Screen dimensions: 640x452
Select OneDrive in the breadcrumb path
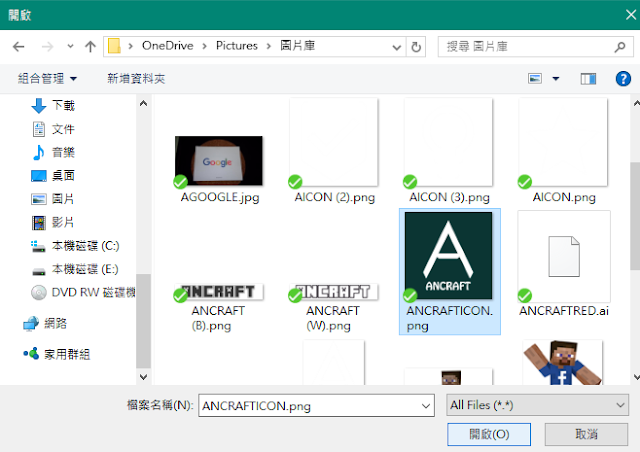tap(167, 46)
